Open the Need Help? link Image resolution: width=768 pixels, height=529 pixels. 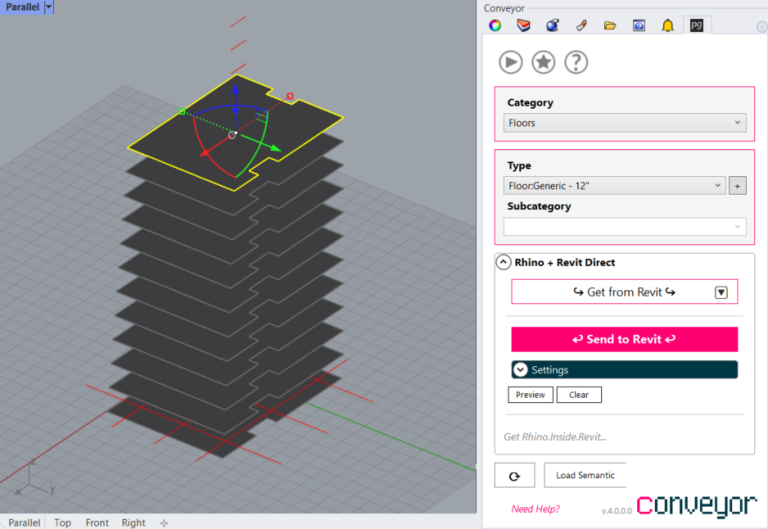click(x=535, y=508)
